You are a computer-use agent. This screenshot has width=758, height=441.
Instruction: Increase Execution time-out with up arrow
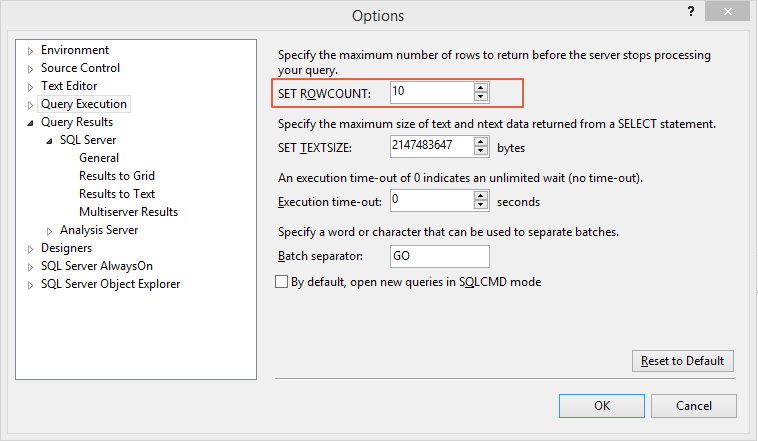click(481, 195)
